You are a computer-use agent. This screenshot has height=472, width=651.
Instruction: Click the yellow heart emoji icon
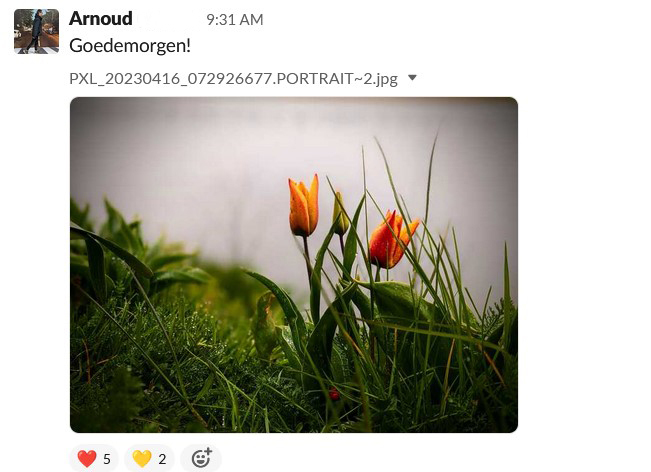pyautogui.click(x=142, y=459)
